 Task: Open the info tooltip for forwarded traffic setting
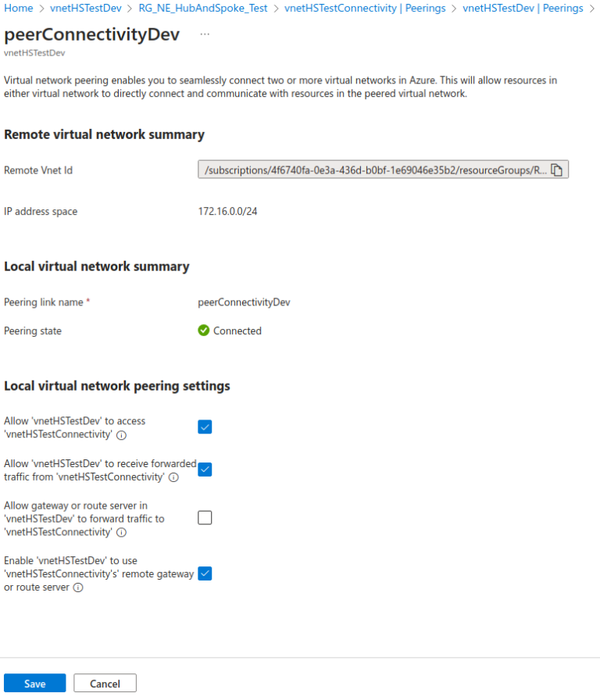pos(173,477)
